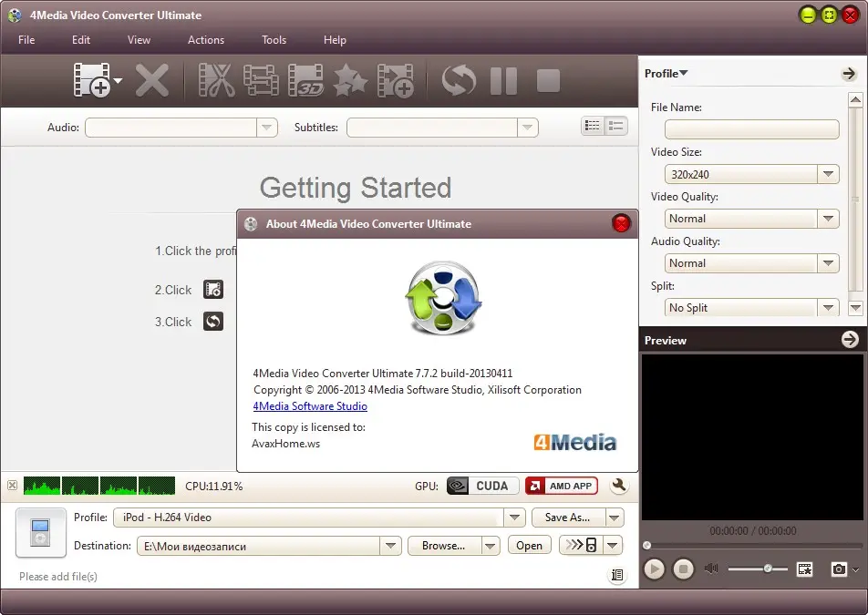Click the Merge filmstrips toolbar icon
The height and width of the screenshot is (615, 868).
261,81
